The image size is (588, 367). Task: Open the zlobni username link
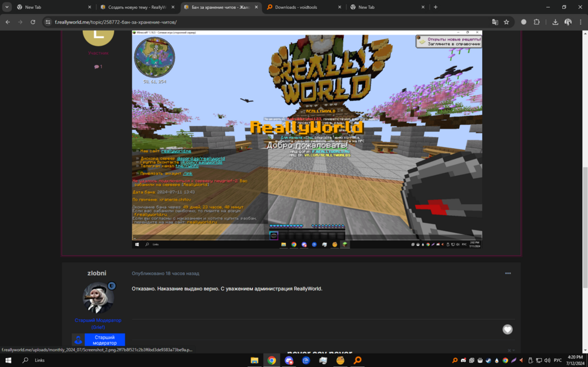97,273
